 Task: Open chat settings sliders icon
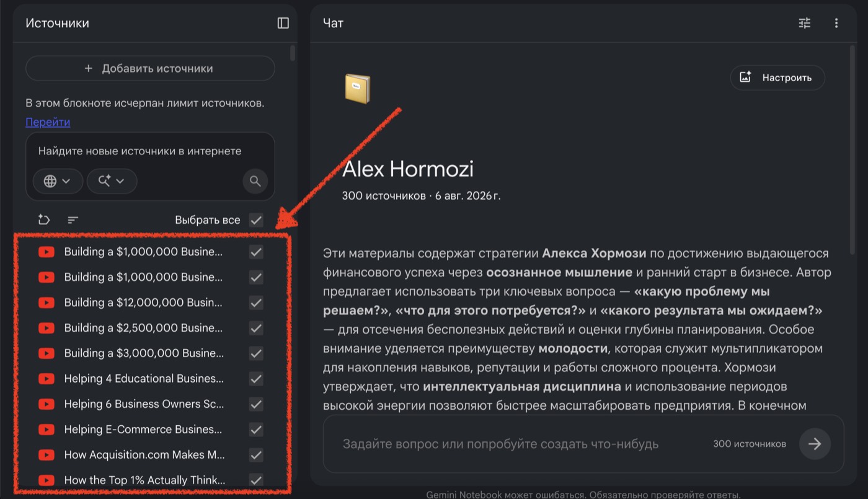pyautogui.click(x=805, y=23)
